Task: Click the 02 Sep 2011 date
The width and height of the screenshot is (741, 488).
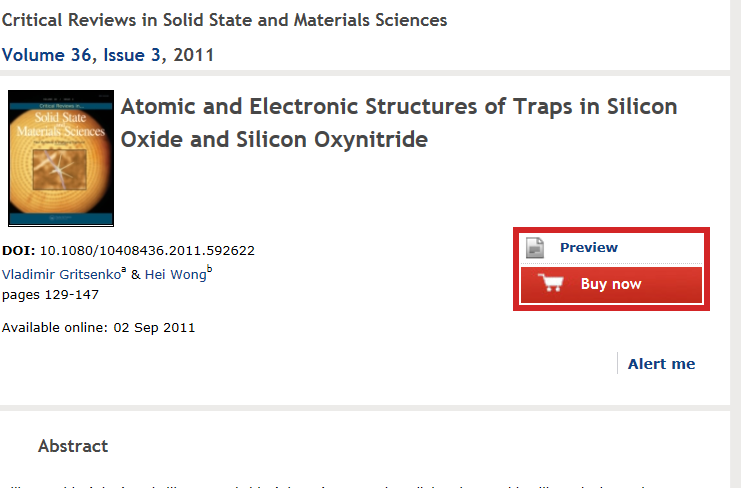Action: click(154, 327)
